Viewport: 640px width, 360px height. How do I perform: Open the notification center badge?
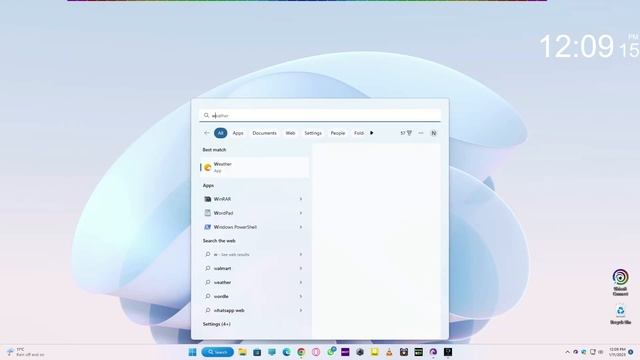(x=631, y=352)
